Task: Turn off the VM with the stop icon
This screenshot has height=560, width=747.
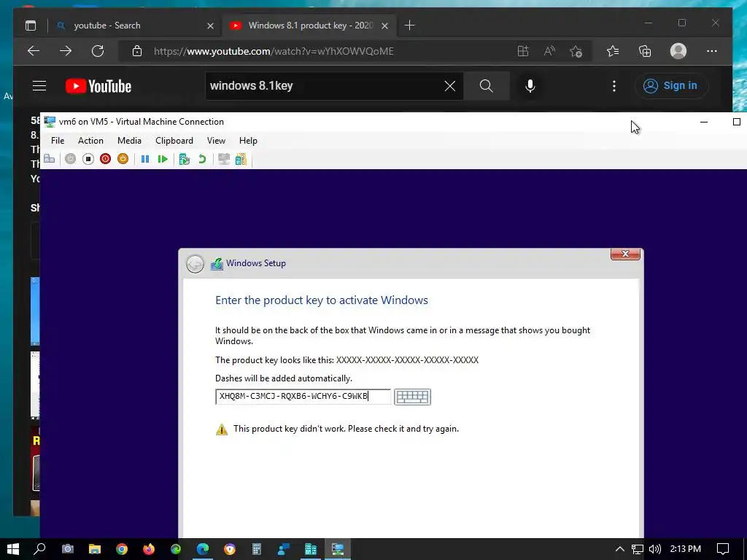Action: pos(88,159)
